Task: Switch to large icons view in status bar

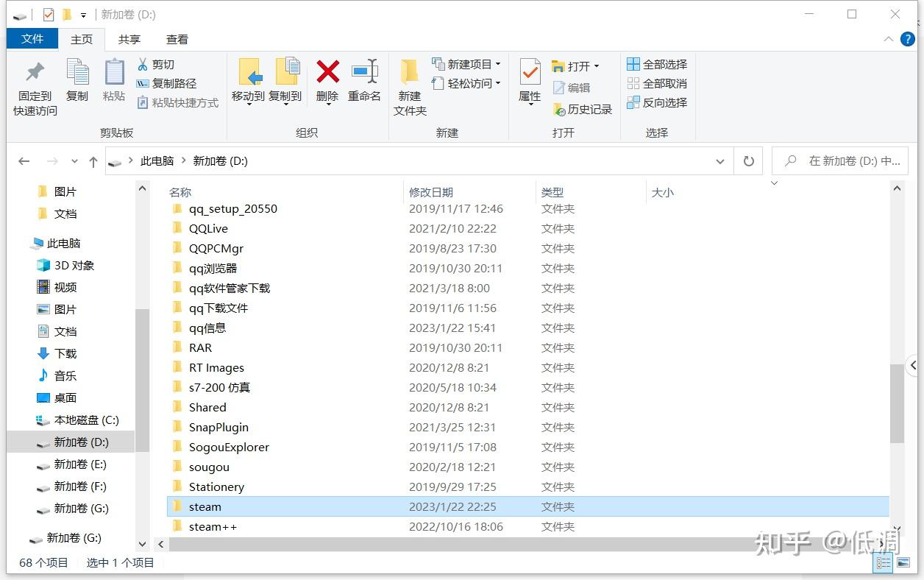Action: point(903,563)
